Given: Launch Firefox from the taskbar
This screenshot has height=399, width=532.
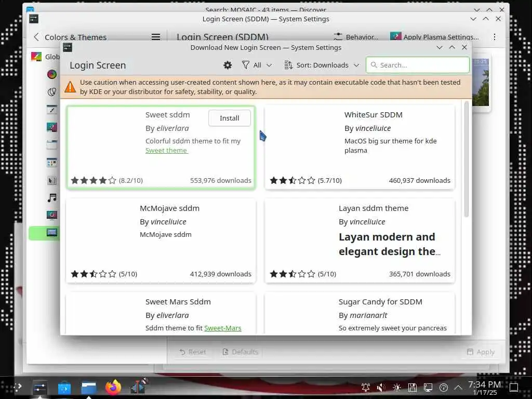Looking at the screenshot, I should [113, 387].
